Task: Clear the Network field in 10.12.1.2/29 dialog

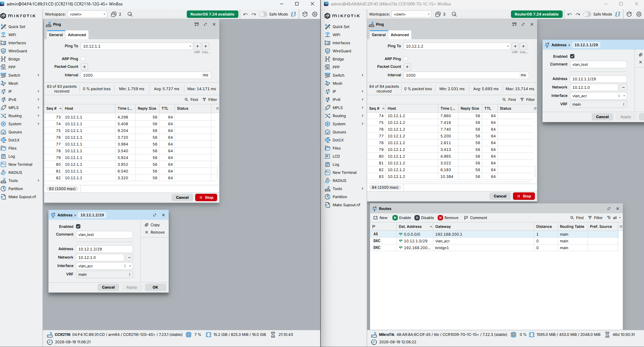Action: (129, 258)
